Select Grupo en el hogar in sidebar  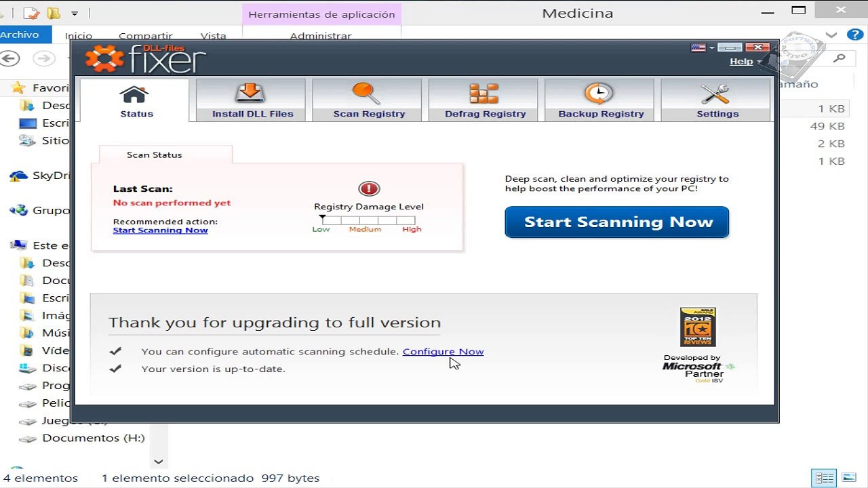click(41, 211)
